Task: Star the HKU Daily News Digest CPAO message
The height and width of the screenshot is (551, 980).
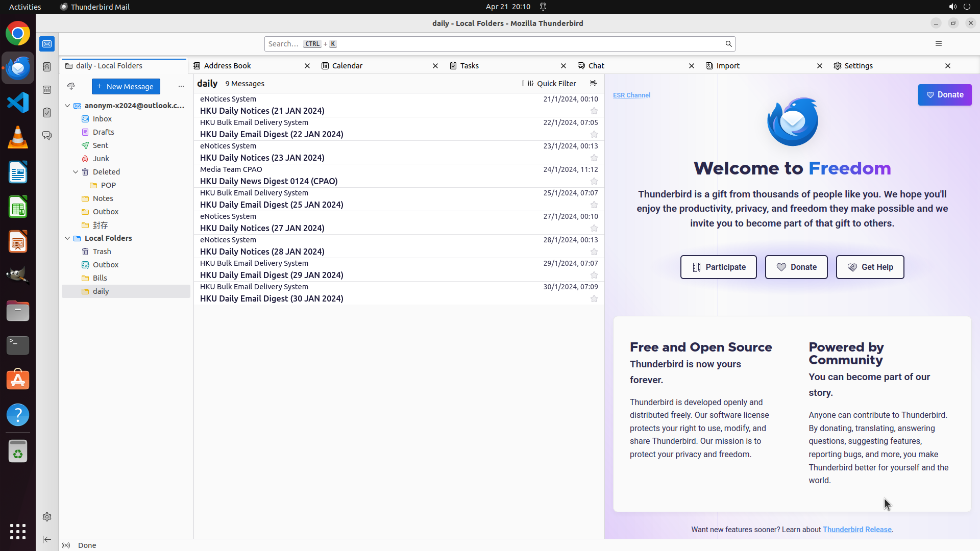Action: click(594, 181)
